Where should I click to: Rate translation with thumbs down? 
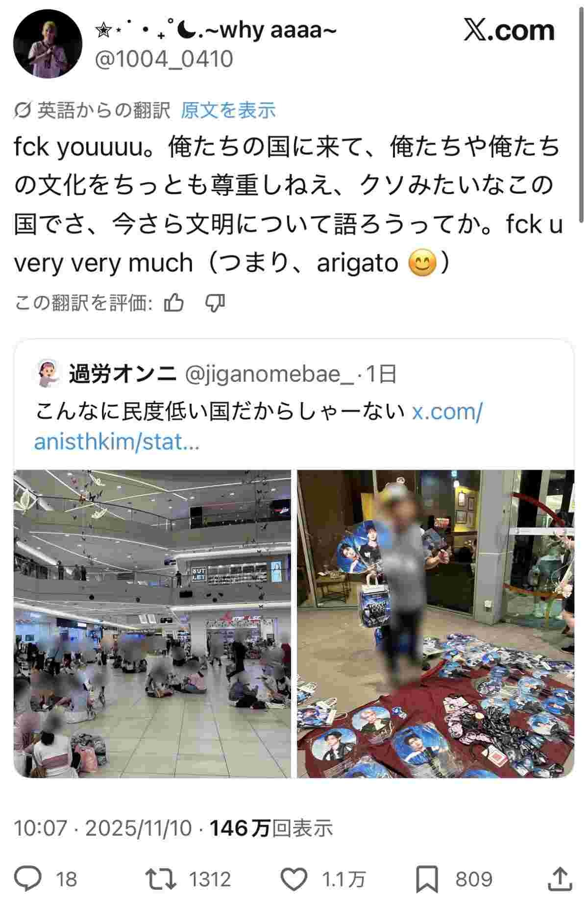pos(214,303)
